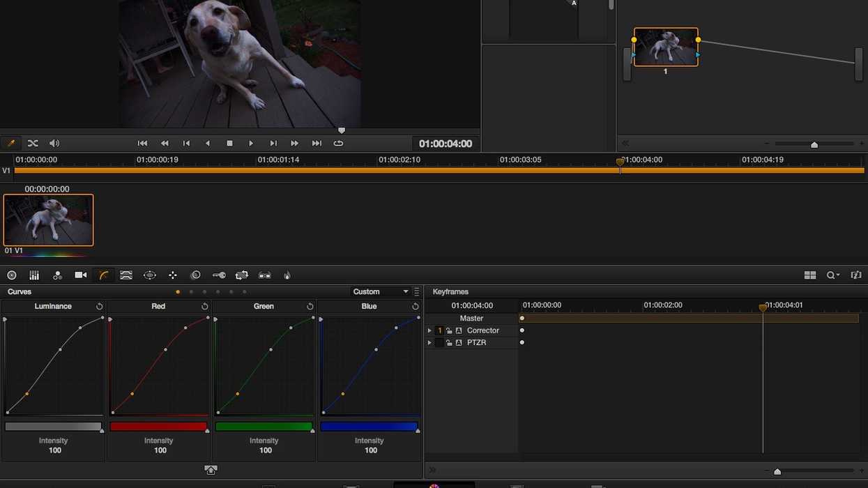Toggle loop playback
Viewport: 868px width, 488px height.
(338, 143)
